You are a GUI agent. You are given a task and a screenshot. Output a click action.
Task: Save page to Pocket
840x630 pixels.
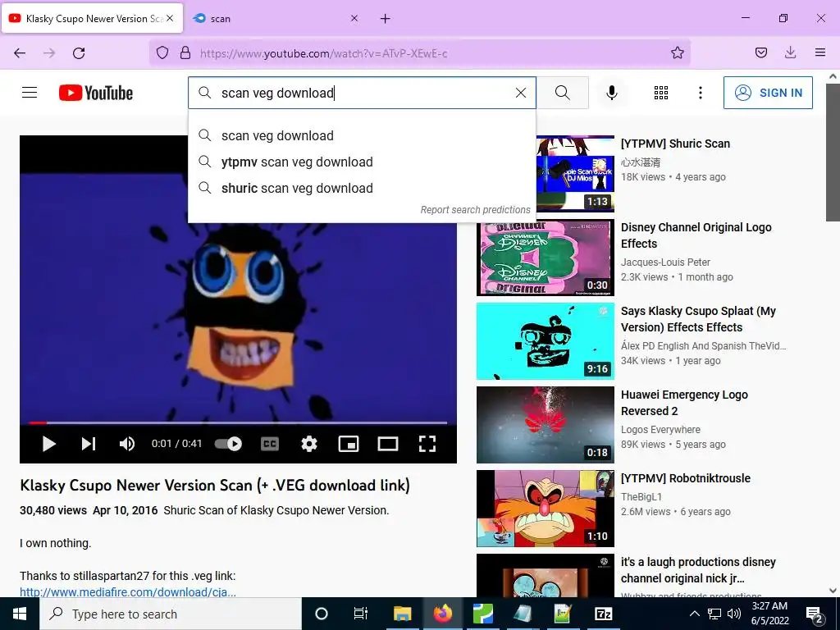(x=760, y=52)
